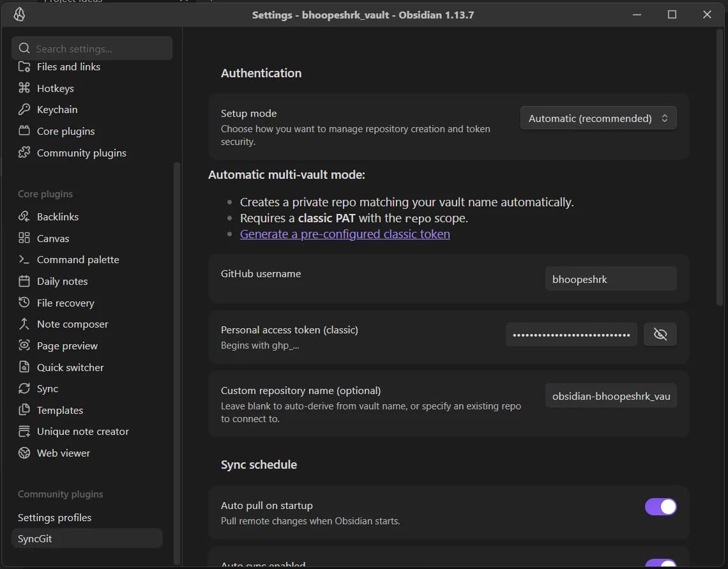The height and width of the screenshot is (569, 728).
Task: Open the Setup mode dropdown
Action: 598,118
